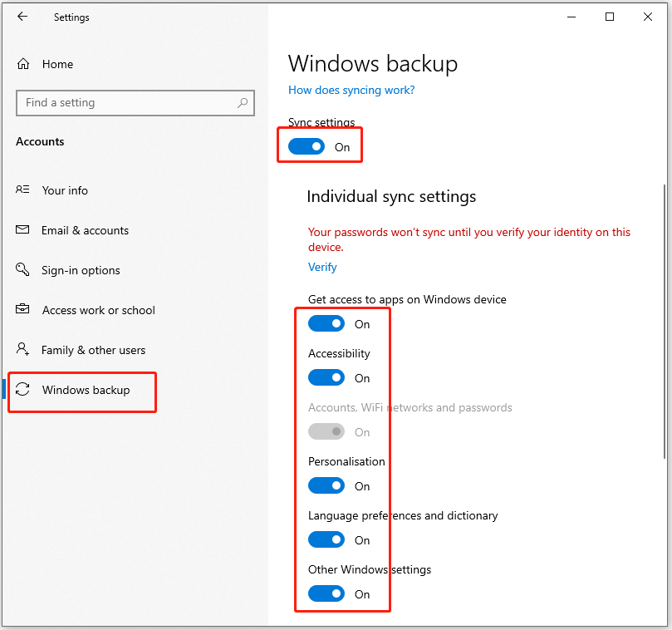This screenshot has height=630, width=672.
Task: Click the search magnifier icon
Action: point(243,103)
